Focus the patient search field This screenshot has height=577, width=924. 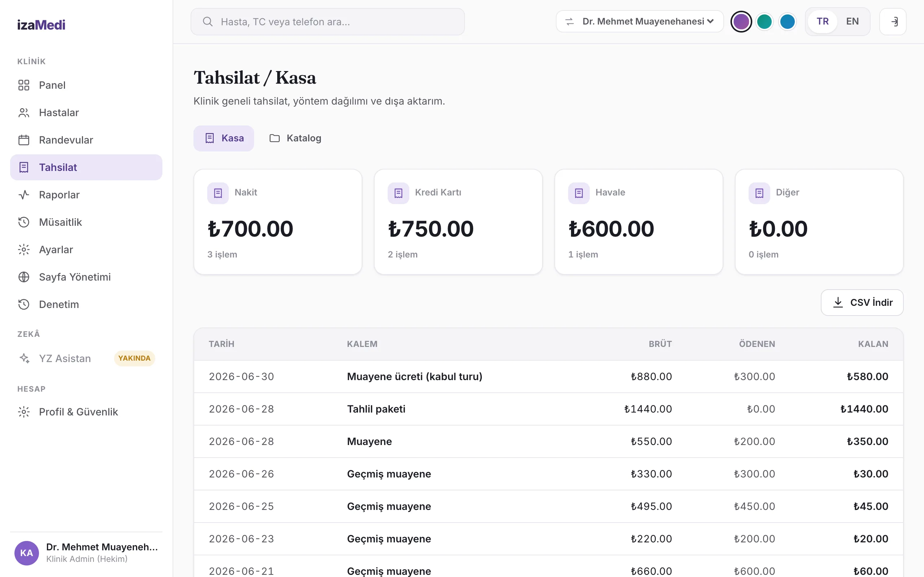tap(328, 22)
